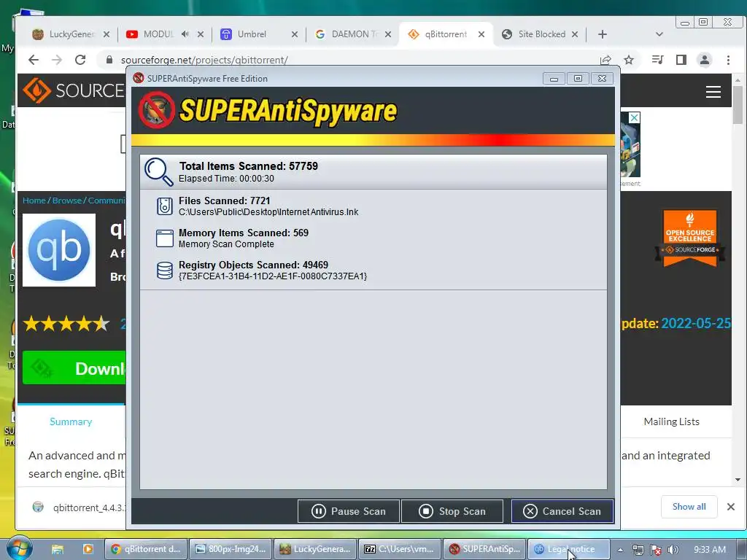Open the Chrome three-dot menu
The height and width of the screenshot is (560, 747).
tap(728, 60)
